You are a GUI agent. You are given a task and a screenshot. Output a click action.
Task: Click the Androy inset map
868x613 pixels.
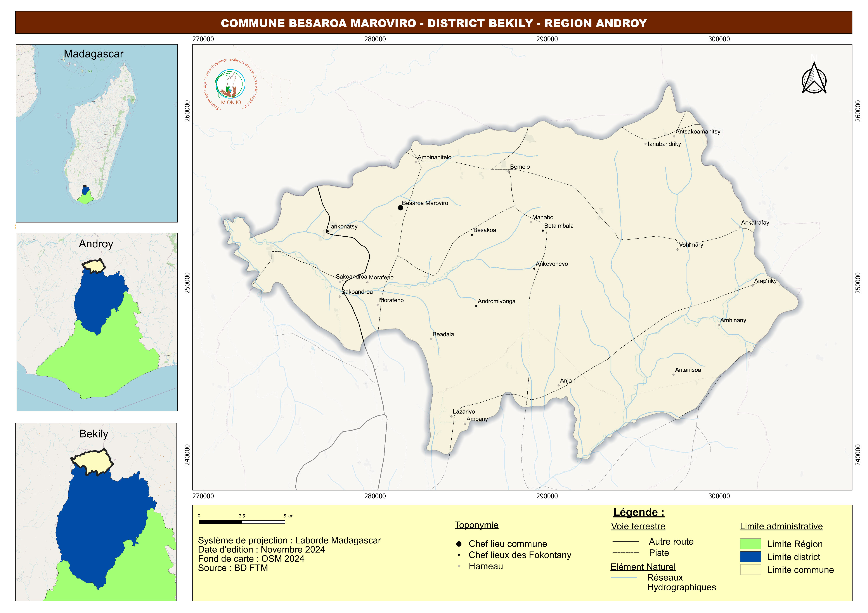point(97,322)
